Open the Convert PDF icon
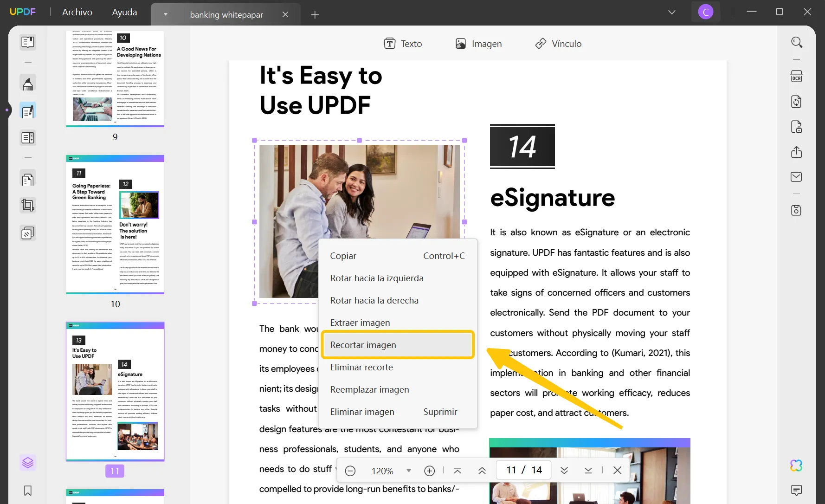The height and width of the screenshot is (504, 825). point(797,102)
